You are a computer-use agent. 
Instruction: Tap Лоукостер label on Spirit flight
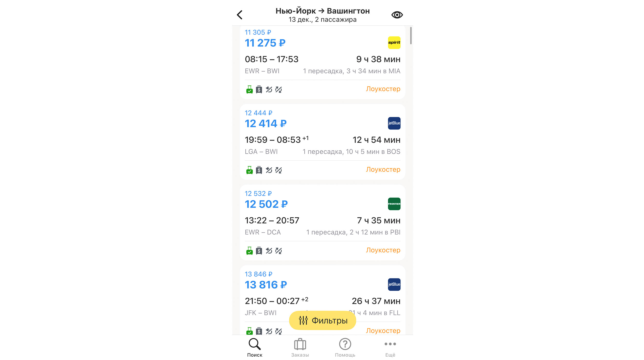(x=383, y=89)
